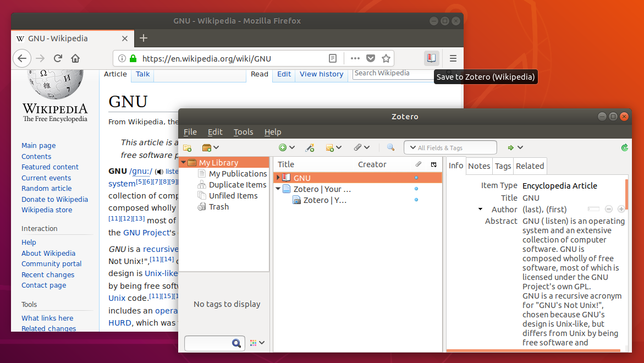Viewport: 644px width, 363px height.
Task: Open Advanced Search with the magnifier icon
Action: pos(390,147)
